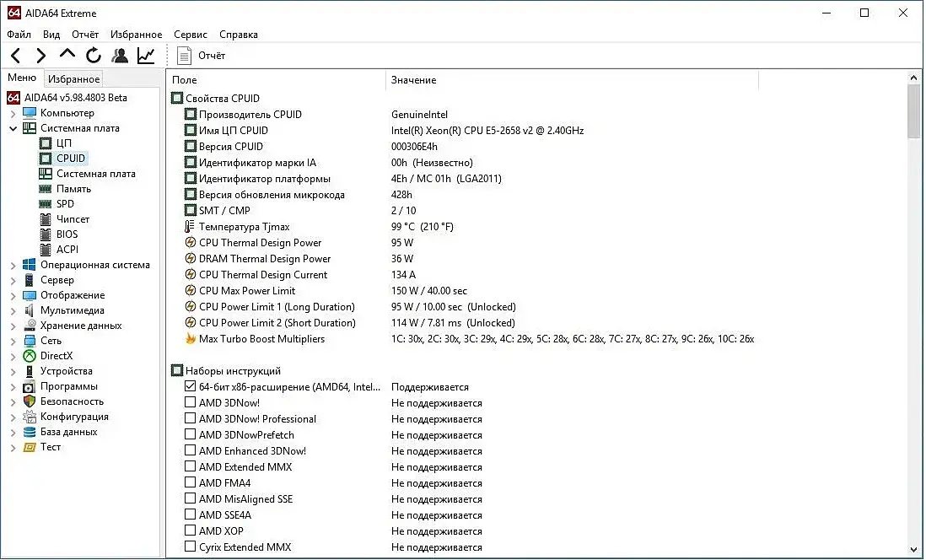Viewport: 926px width, 560px height.
Task: Open the Файл menu
Action: pos(19,35)
